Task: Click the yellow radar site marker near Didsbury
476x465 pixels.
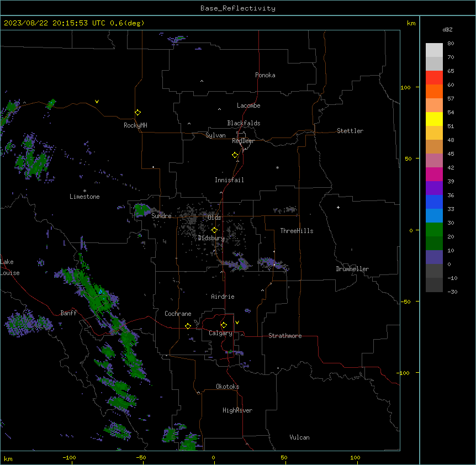Action: click(214, 230)
